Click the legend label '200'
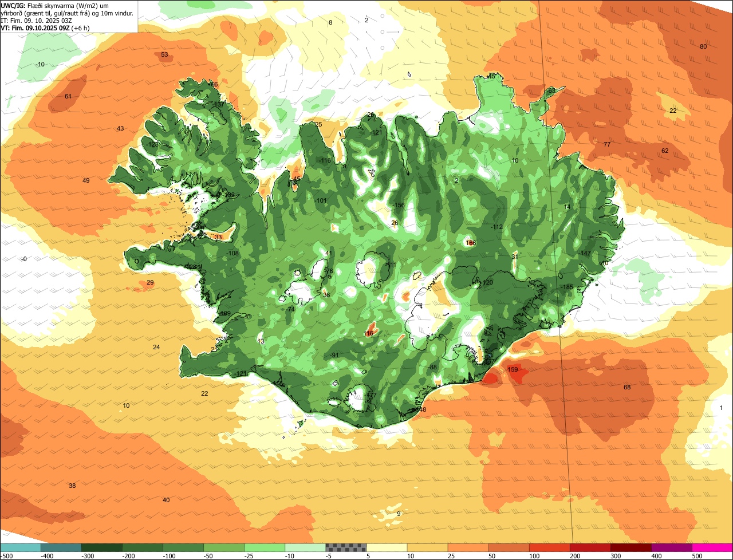This screenshot has height=560, width=733. click(576, 555)
